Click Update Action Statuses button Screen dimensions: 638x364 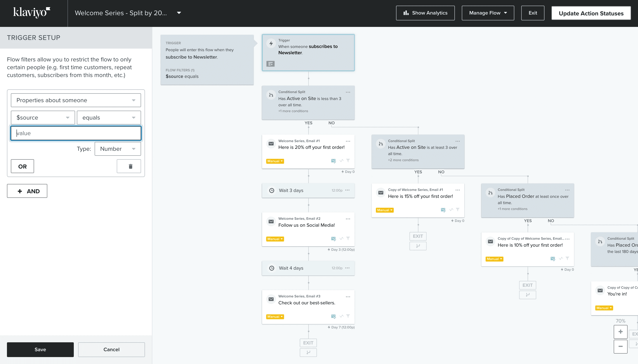[591, 13]
